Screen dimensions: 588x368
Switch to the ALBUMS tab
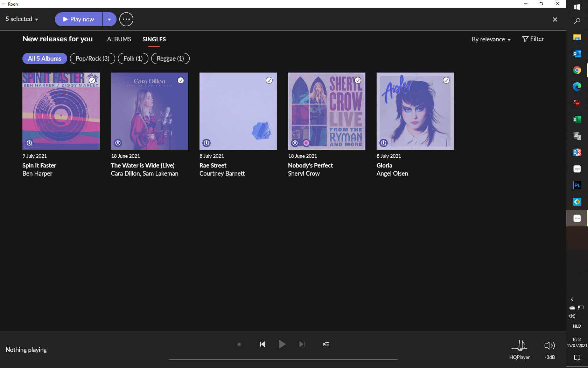[119, 39]
